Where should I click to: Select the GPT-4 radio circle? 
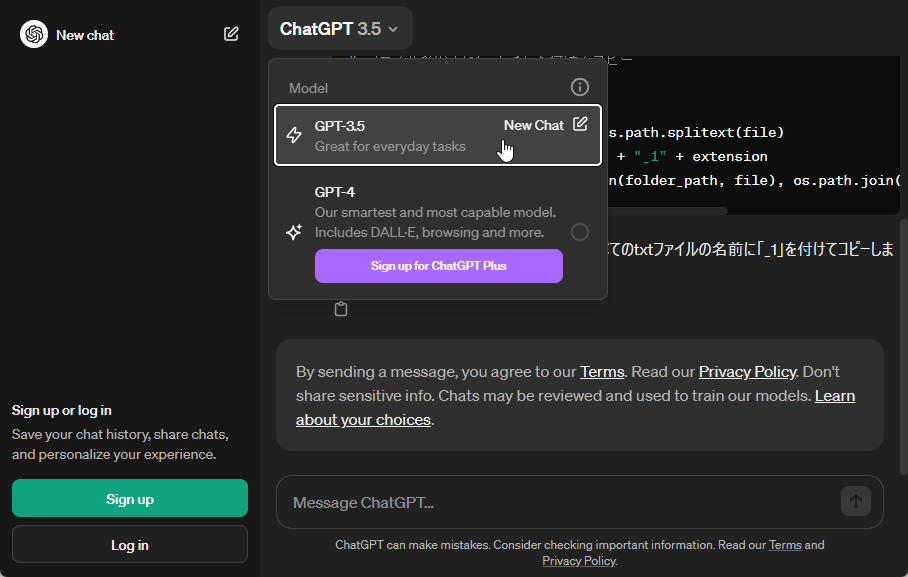(580, 231)
